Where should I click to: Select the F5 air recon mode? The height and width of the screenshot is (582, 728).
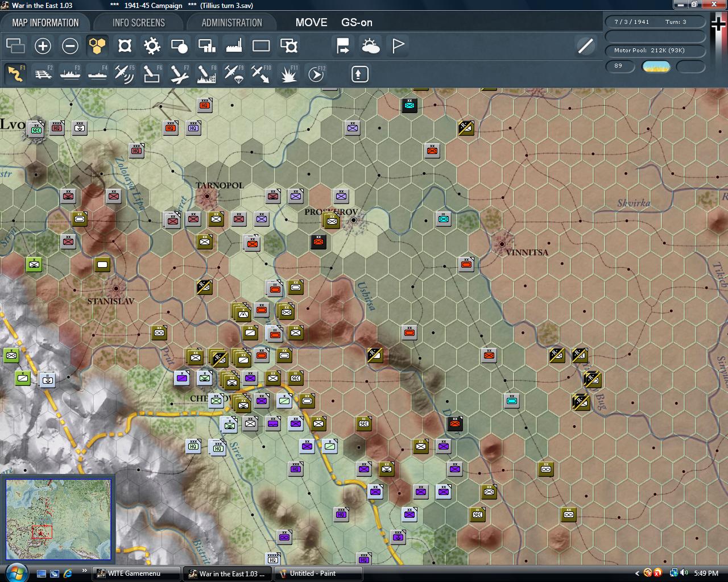click(125, 74)
